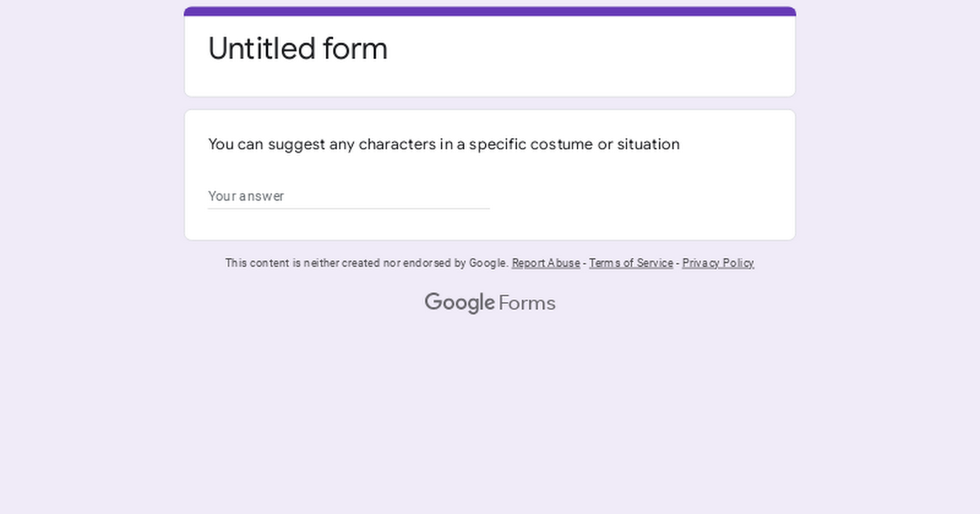The width and height of the screenshot is (980, 514).
Task: Click the purple accent bar atop title card
Action: click(x=490, y=11)
